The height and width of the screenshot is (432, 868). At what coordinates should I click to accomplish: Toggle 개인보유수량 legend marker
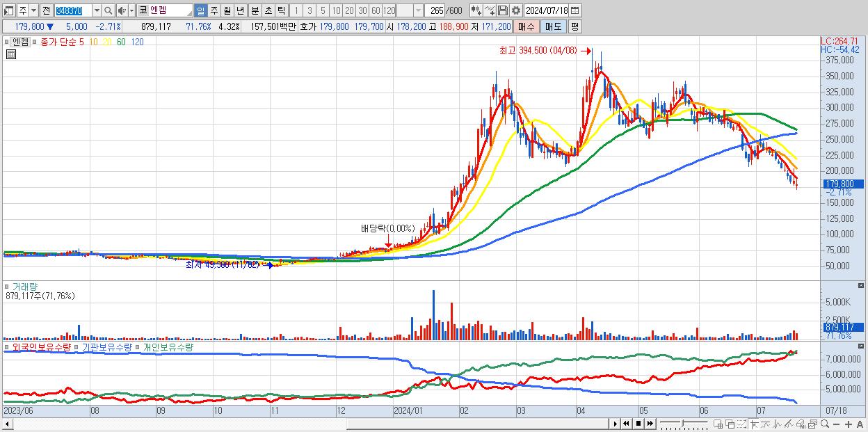[x=138, y=346]
